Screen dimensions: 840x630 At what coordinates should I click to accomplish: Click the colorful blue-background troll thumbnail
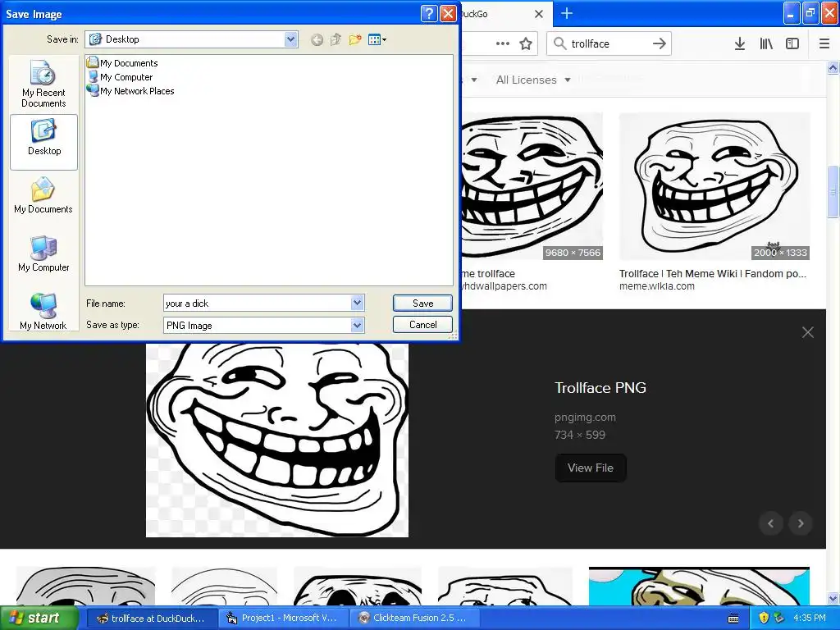click(x=699, y=586)
